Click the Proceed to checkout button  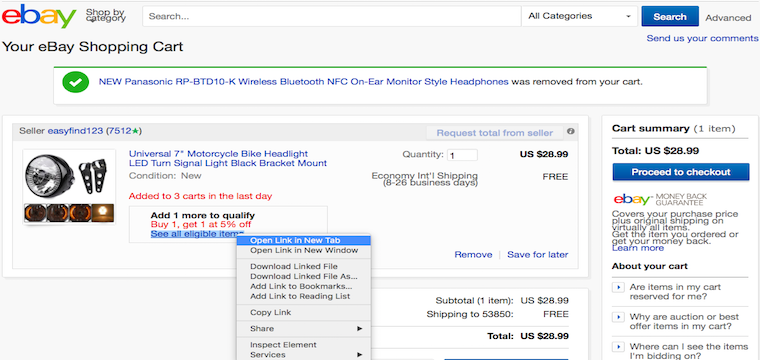681,172
